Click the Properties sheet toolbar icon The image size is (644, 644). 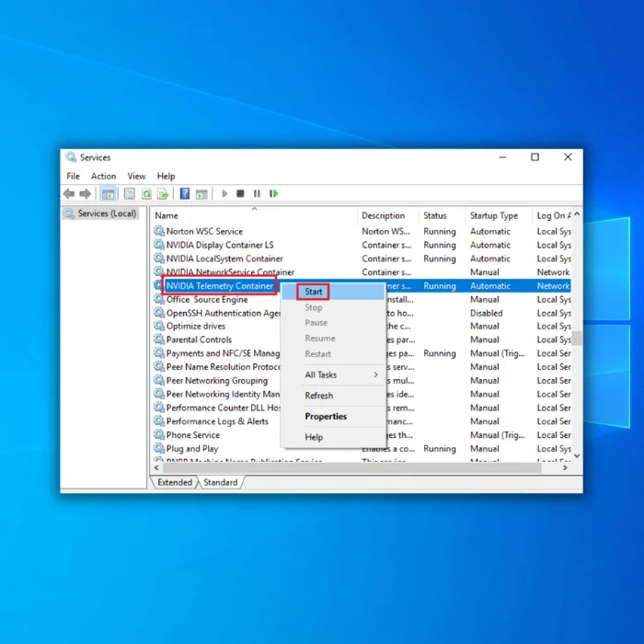[x=130, y=193]
